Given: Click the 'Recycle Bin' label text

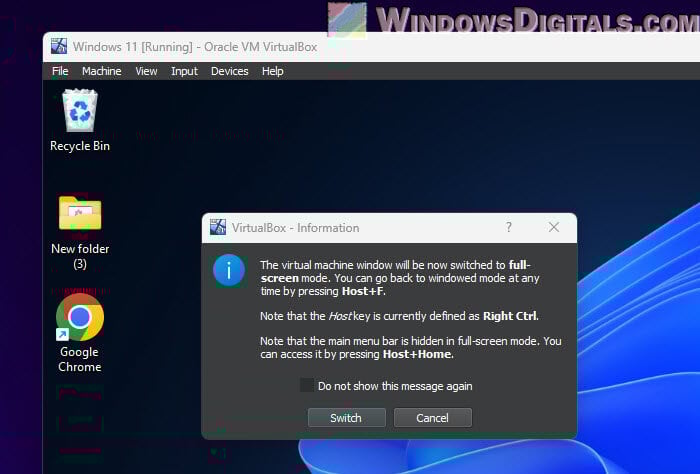Looking at the screenshot, I should 80,146.
